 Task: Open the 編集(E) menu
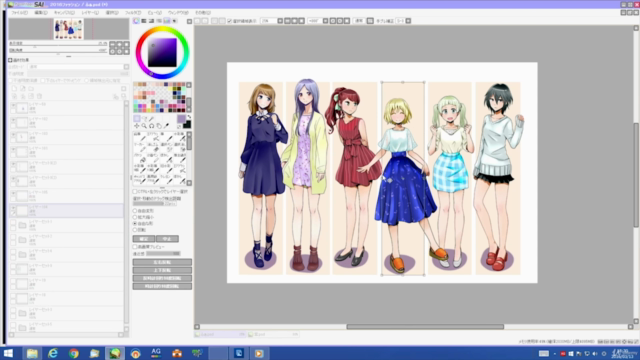point(41,13)
